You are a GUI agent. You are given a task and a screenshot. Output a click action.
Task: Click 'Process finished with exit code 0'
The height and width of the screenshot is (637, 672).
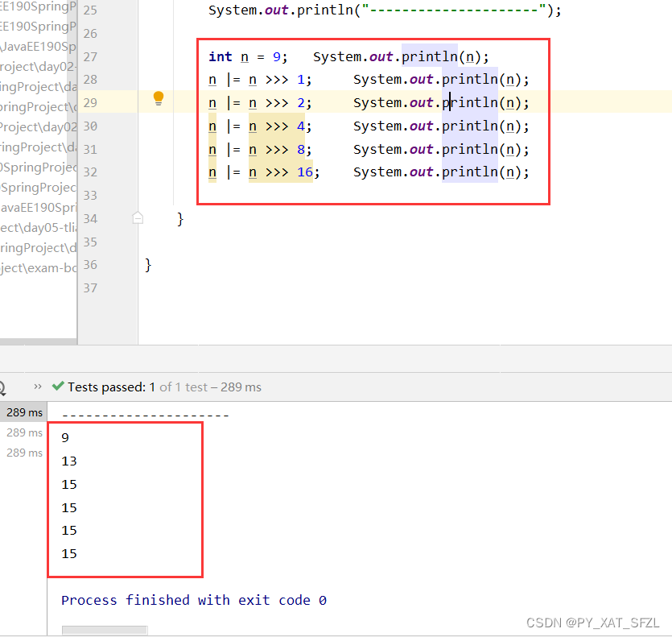click(194, 600)
